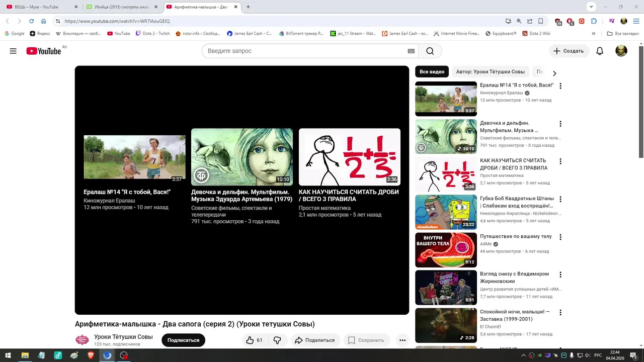Open options for Спокойной ночи, малыши video
The height and width of the screenshot is (362, 644).
tap(560, 312)
